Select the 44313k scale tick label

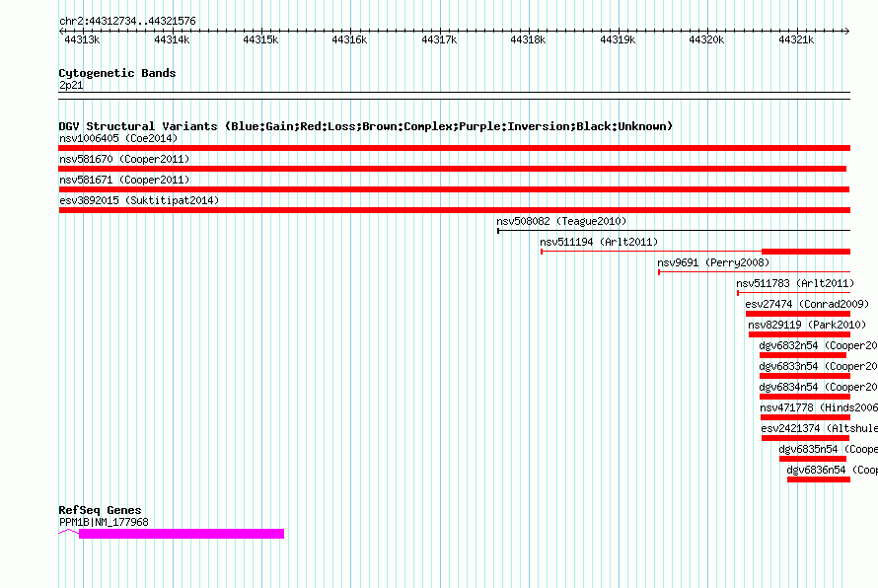(x=82, y=39)
